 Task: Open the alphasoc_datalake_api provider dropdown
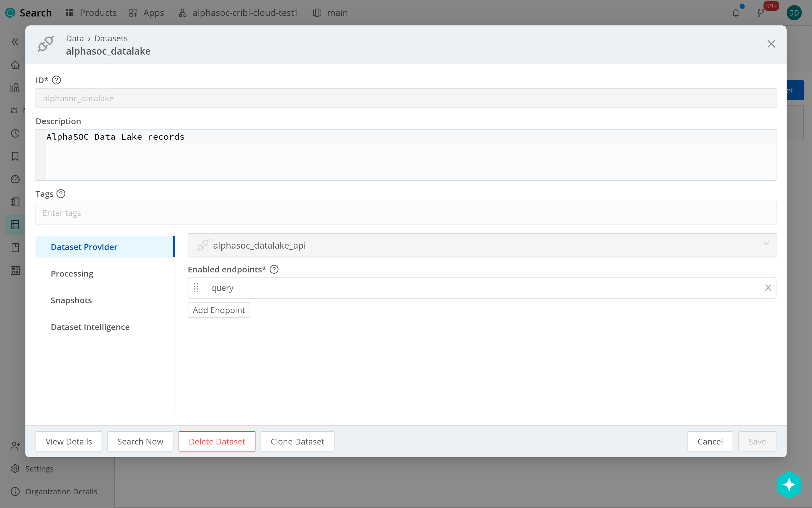click(482, 245)
